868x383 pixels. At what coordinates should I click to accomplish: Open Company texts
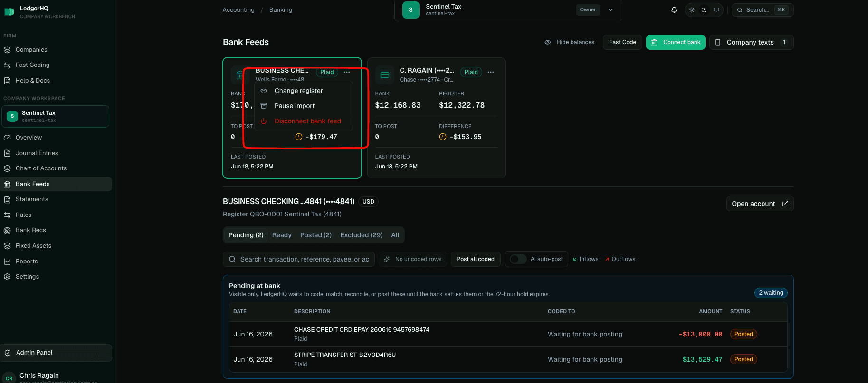point(751,42)
